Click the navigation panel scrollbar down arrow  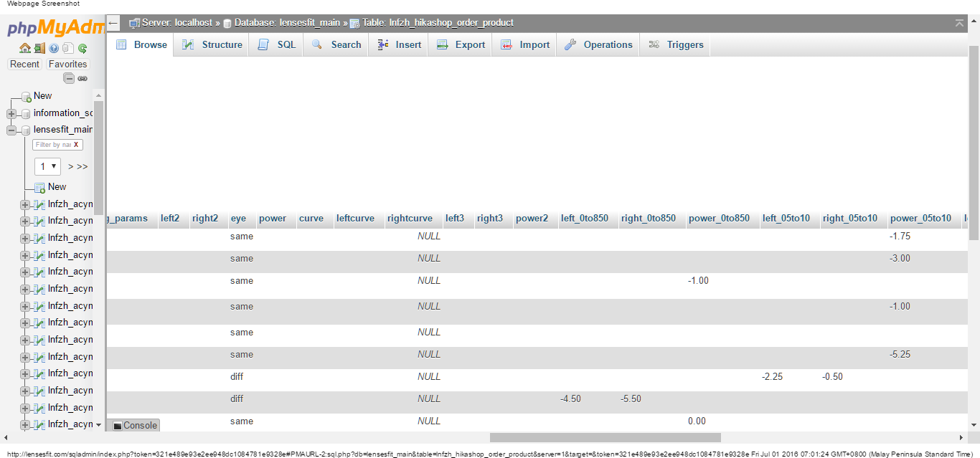pyautogui.click(x=99, y=425)
